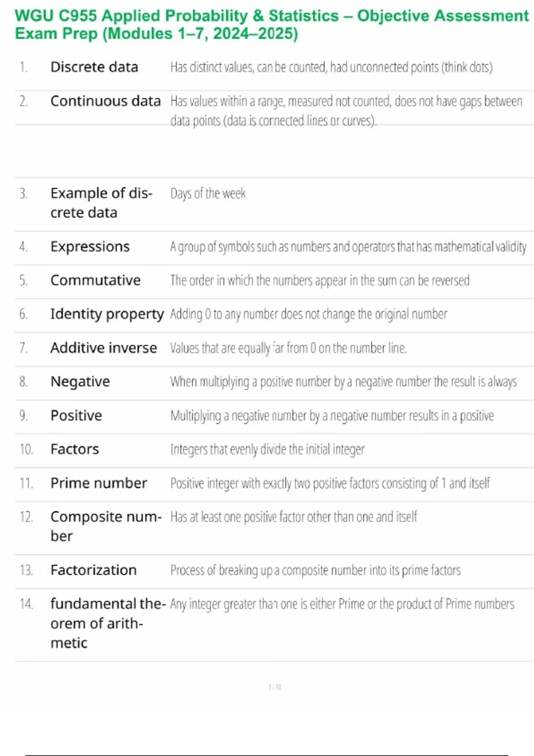Click the "Negative" term in row 8
This screenshot has height=756, width=534.
(80, 382)
